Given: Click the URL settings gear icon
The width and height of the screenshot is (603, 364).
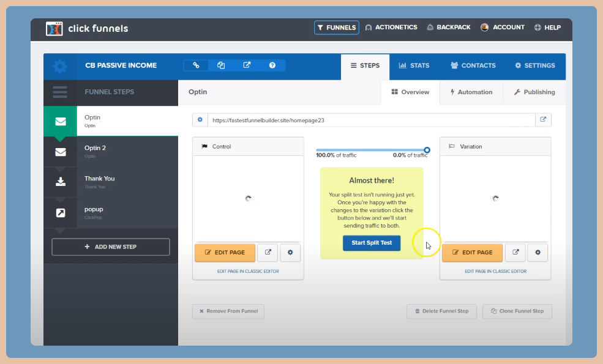Looking at the screenshot, I should coord(200,120).
